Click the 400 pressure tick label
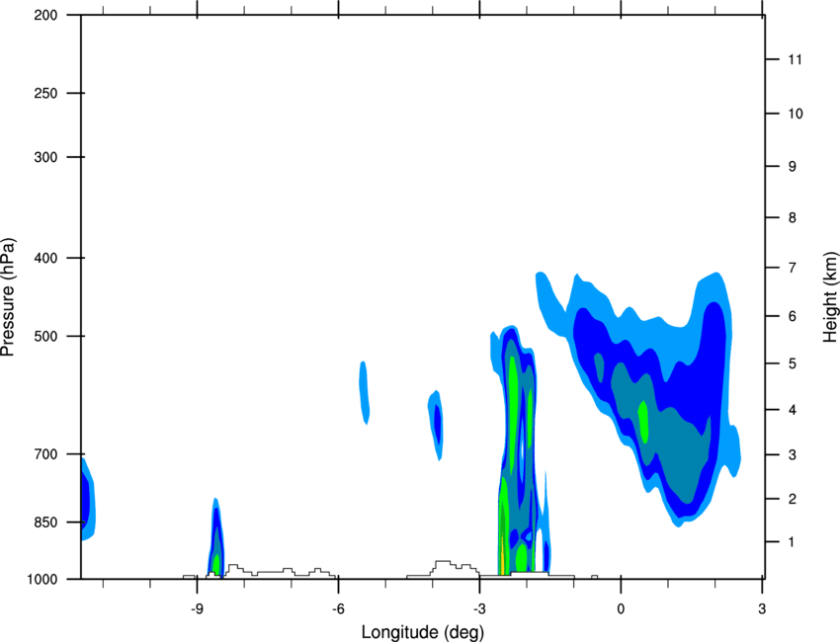Screen dimensions: 840x642 (x=45, y=258)
